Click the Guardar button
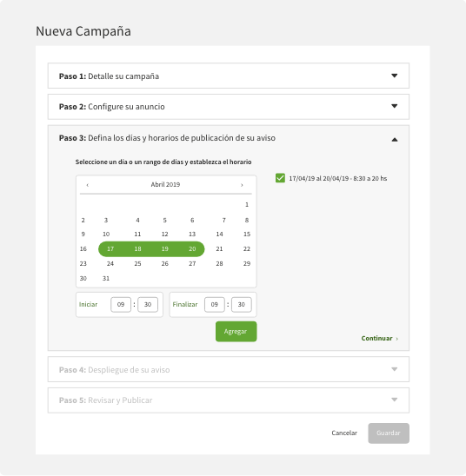This screenshot has height=476, width=466. coord(389,433)
